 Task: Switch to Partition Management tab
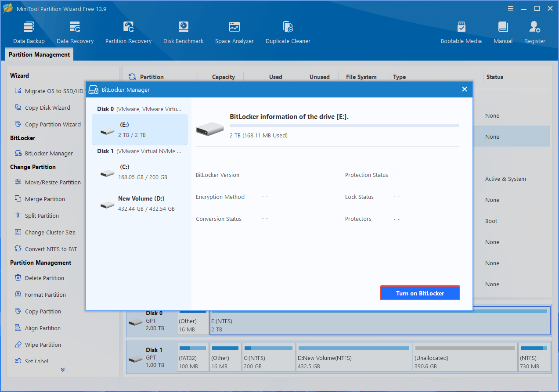(x=40, y=54)
